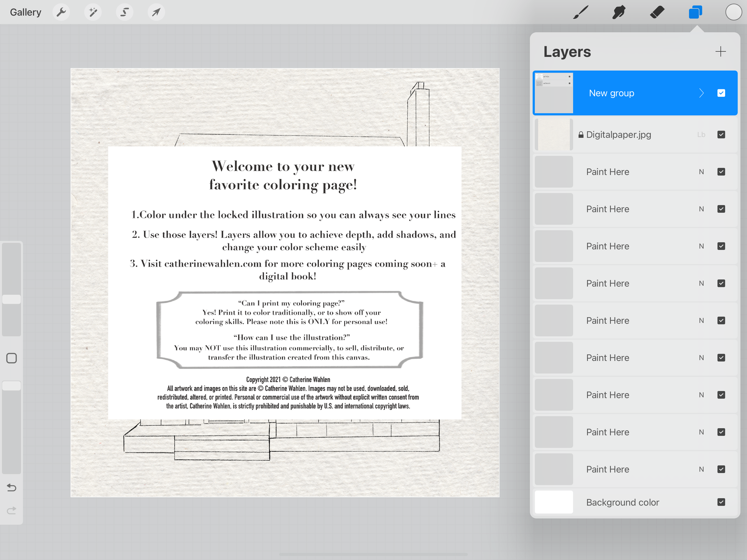Hide the New group layer
This screenshot has height=560, width=747.
721,93
